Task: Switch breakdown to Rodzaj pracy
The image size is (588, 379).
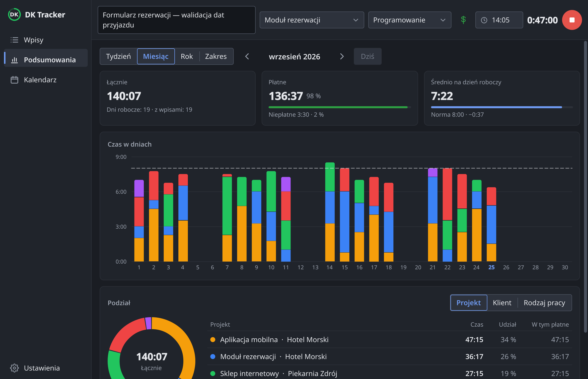Action: [x=544, y=303]
